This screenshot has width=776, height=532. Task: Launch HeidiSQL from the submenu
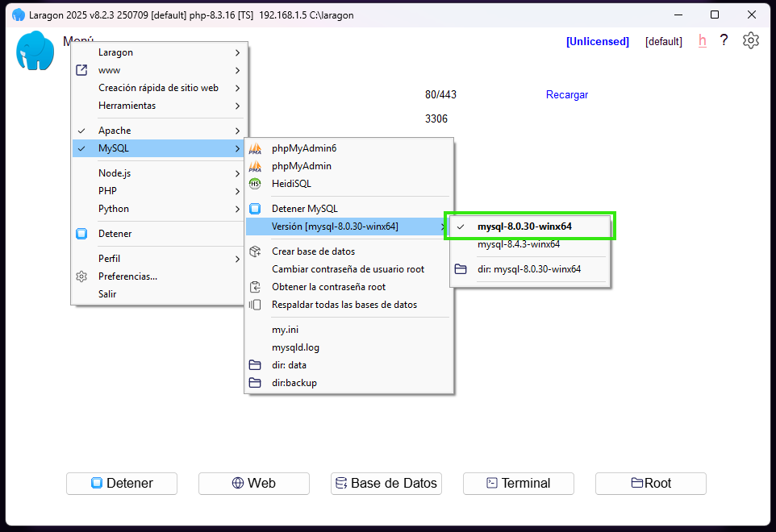[x=290, y=184]
